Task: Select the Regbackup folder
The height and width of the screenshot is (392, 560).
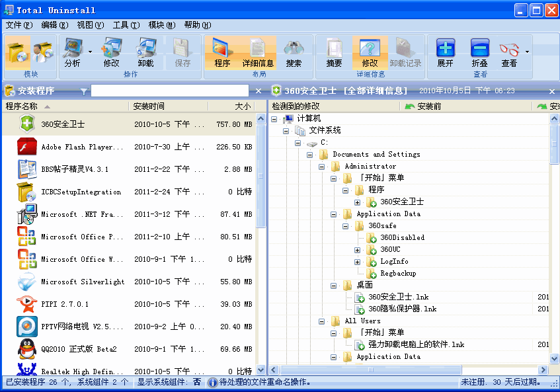Action: click(x=398, y=273)
